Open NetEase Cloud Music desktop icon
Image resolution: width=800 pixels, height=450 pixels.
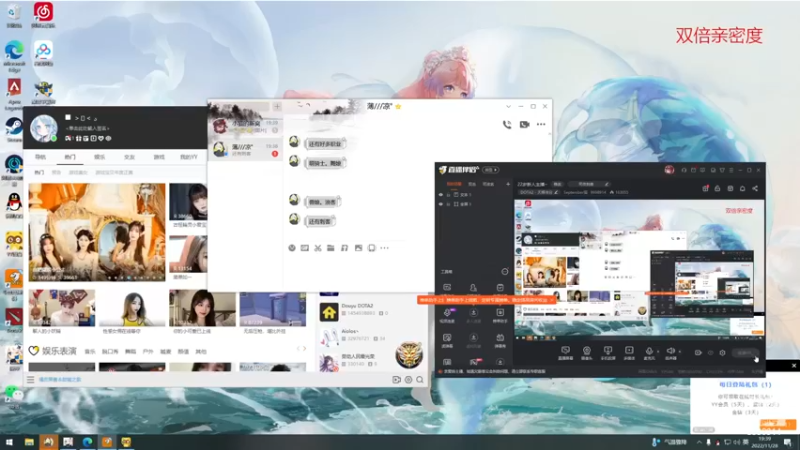click(43, 14)
